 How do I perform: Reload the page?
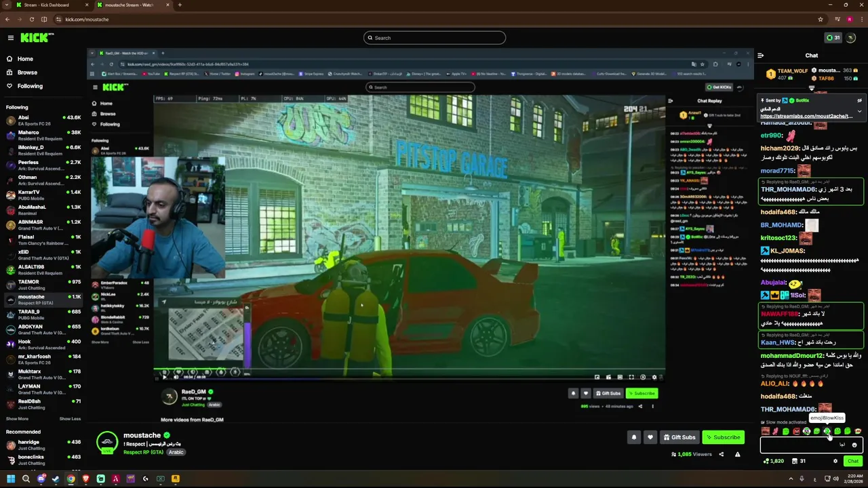pyautogui.click(x=31, y=19)
